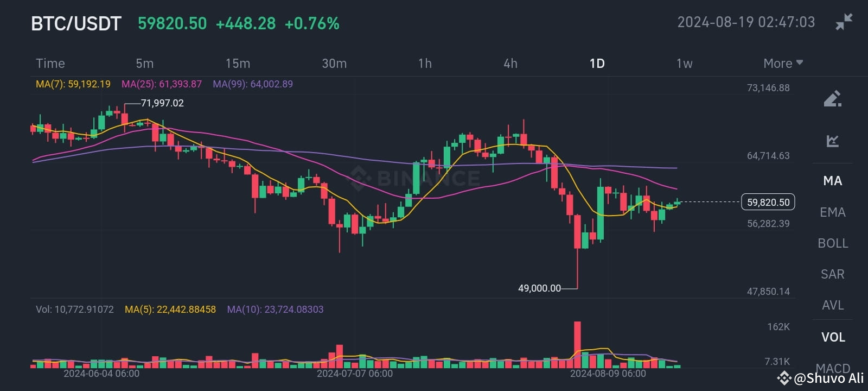Enable the BOLL indicator
The image size is (868, 391).
(x=833, y=243)
